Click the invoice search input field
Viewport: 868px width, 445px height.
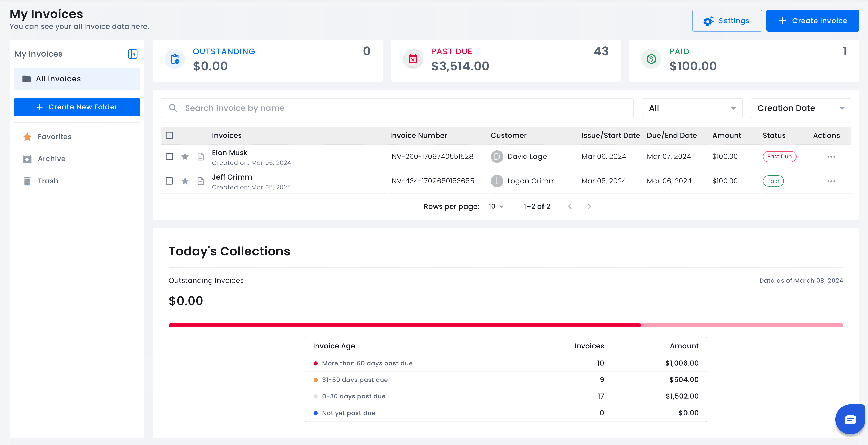tap(398, 108)
